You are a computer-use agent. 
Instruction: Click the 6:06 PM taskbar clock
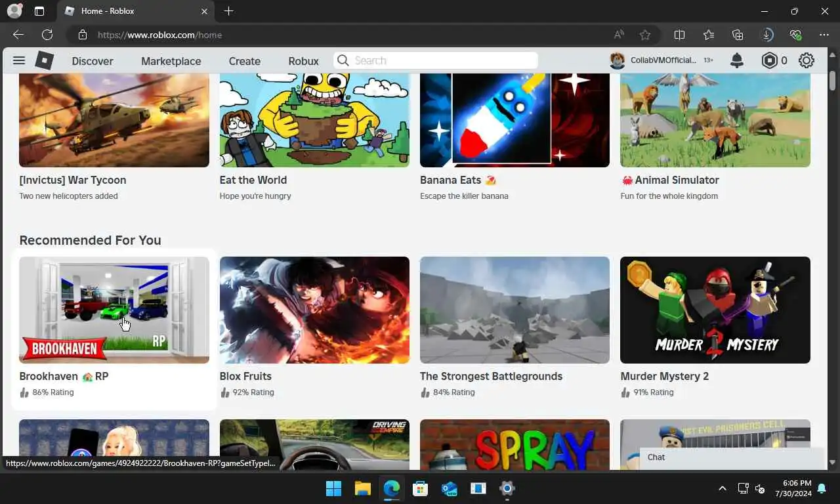[x=793, y=488]
